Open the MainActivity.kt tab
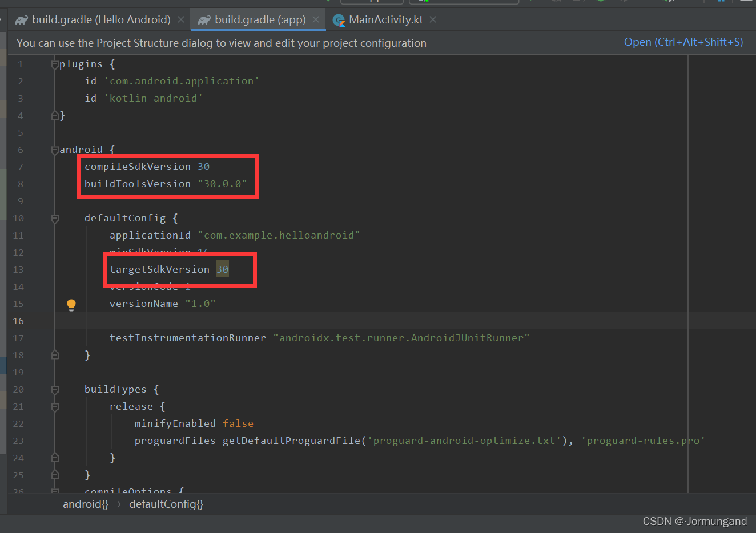756x533 pixels. 386,19
